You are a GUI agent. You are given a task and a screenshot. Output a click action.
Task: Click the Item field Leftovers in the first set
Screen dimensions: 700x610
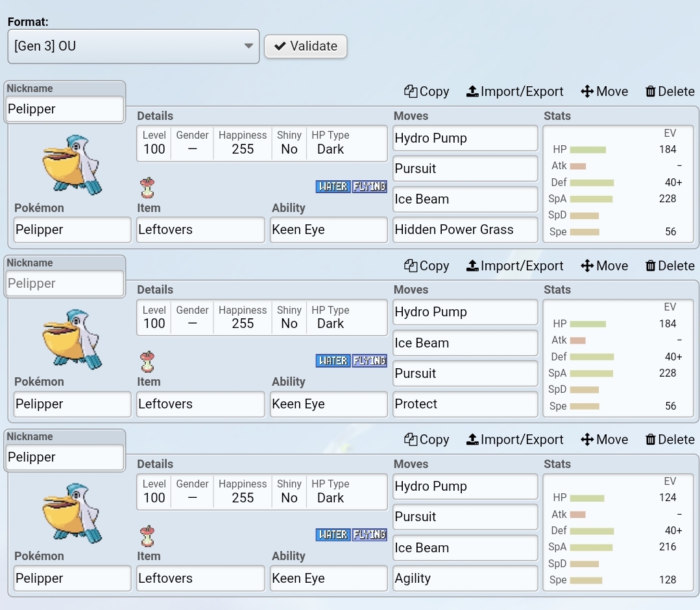(200, 230)
